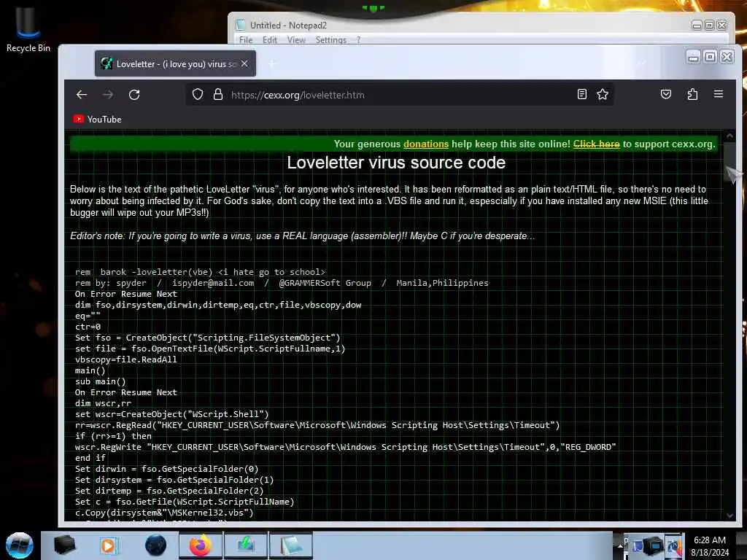Open the Edit menu in Notepad2
This screenshot has height=560, width=747.
[x=270, y=40]
